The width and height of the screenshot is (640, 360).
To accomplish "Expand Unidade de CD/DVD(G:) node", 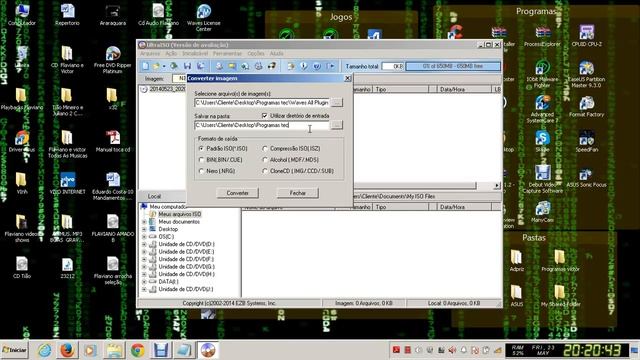I will point(144,267).
